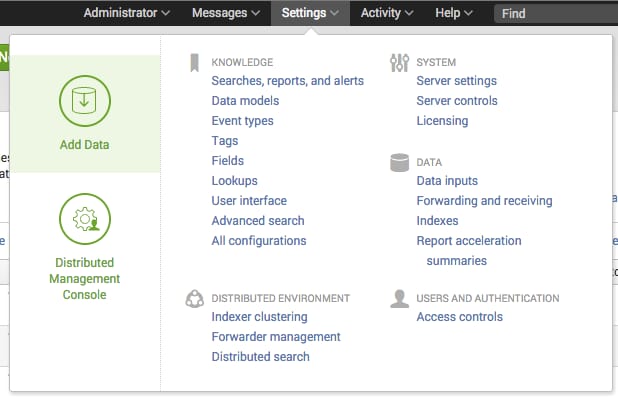Open Forwarder management
This screenshot has height=398, width=618.
276,337
